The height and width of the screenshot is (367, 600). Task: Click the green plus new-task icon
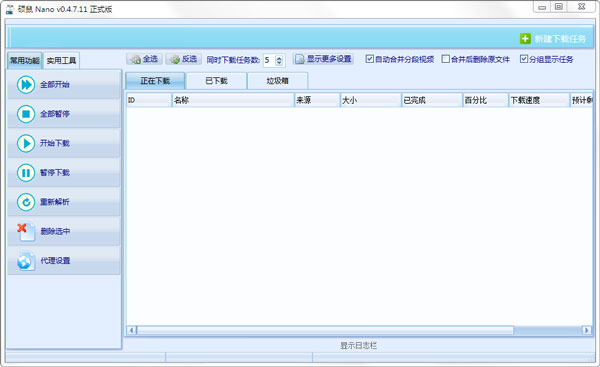coord(525,39)
